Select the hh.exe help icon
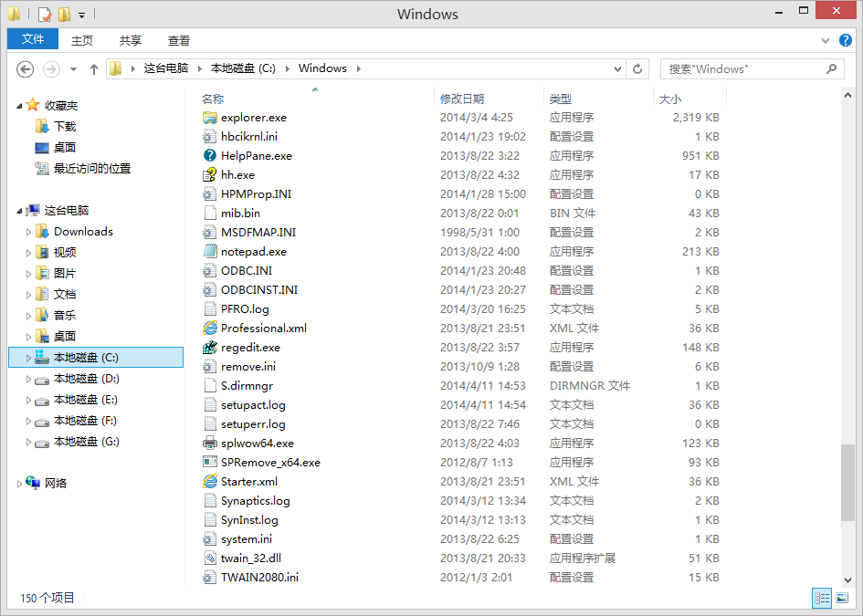This screenshot has height=616, width=863. (x=210, y=175)
